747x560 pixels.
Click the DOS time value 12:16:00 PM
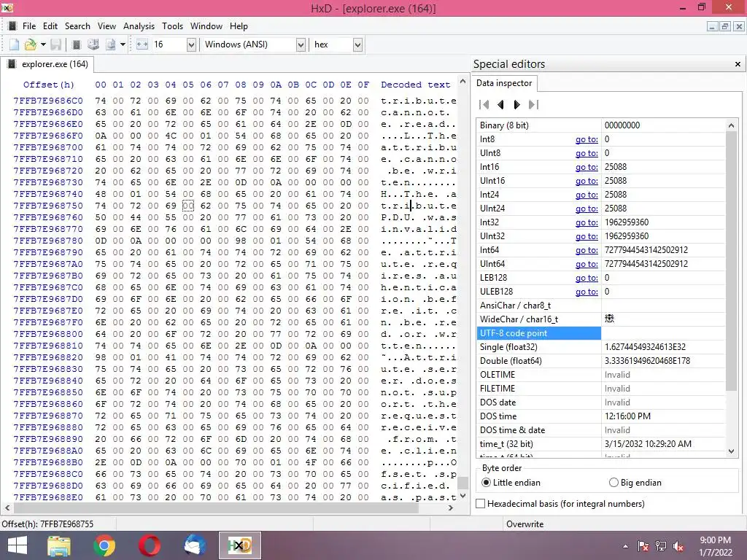point(627,416)
